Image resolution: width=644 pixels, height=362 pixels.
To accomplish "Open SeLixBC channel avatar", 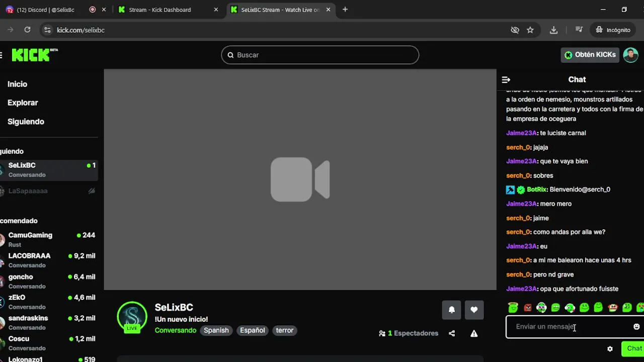I will click(132, 317).
